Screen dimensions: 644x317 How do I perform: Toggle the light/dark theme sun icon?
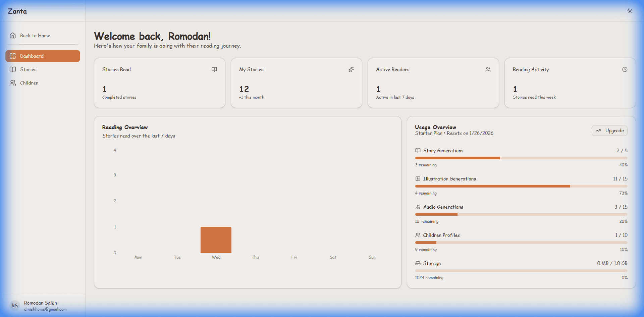pos(630,11)
